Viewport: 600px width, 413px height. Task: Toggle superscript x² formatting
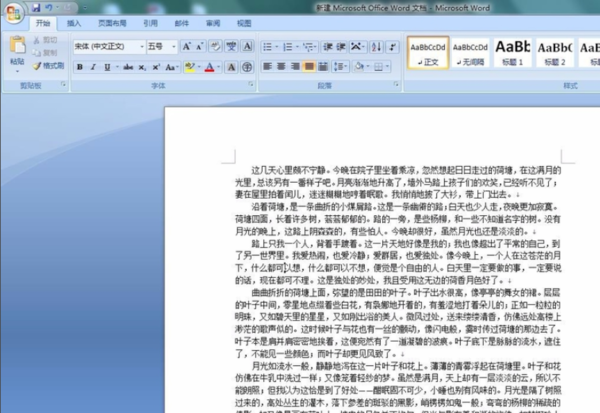pyautogui.click(x=156, y=67)
